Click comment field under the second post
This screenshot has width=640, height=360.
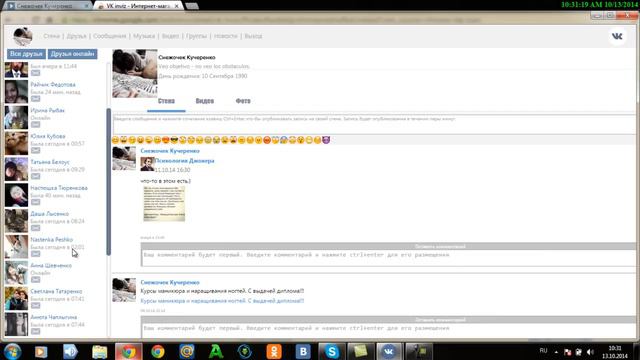388,330
